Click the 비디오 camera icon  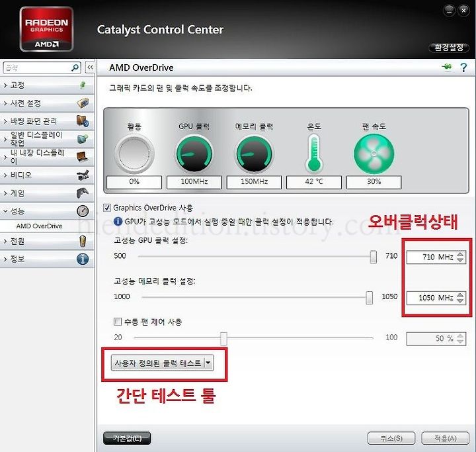pos(83,175)
